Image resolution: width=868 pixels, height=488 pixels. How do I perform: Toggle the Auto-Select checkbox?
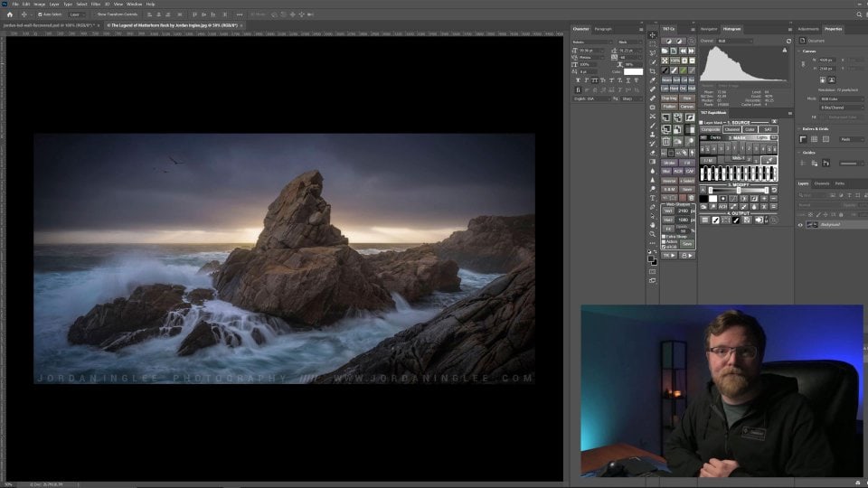[x=40, y=14]
